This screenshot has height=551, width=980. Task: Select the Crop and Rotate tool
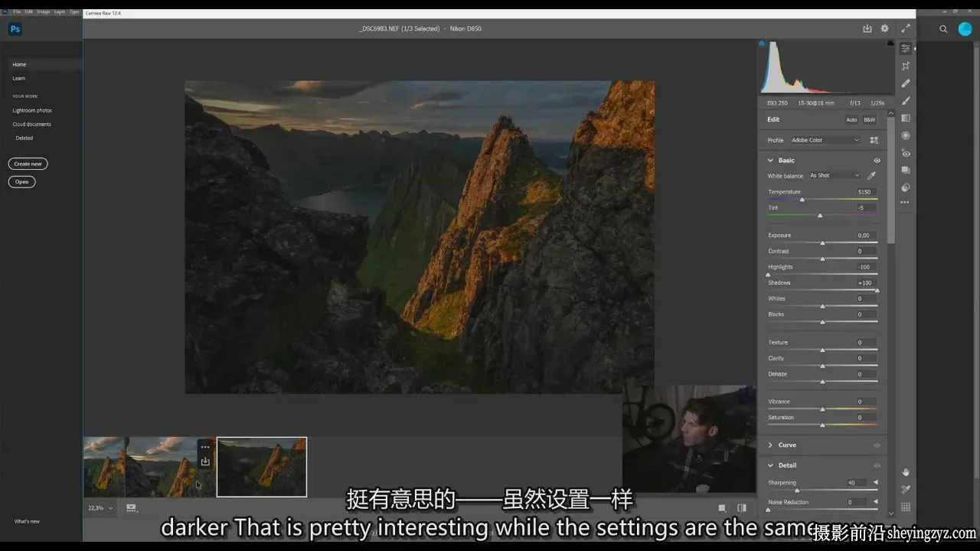click(906, 66)
